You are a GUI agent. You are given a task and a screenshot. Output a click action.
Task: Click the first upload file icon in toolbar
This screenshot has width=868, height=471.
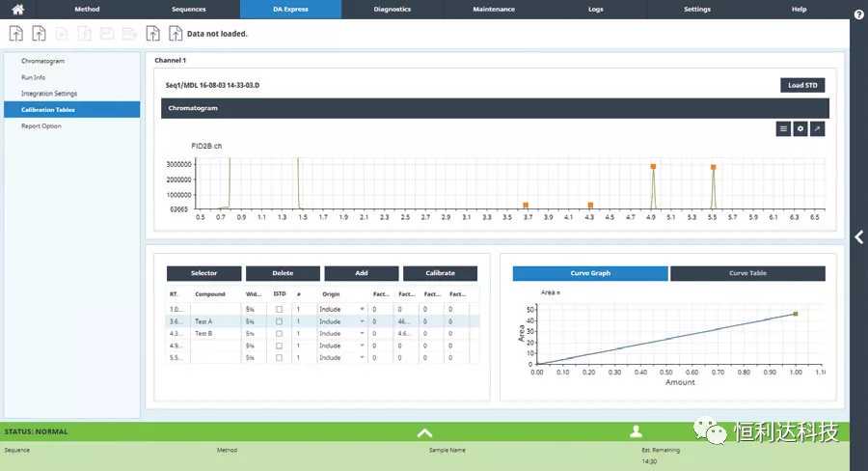(16, 34)
